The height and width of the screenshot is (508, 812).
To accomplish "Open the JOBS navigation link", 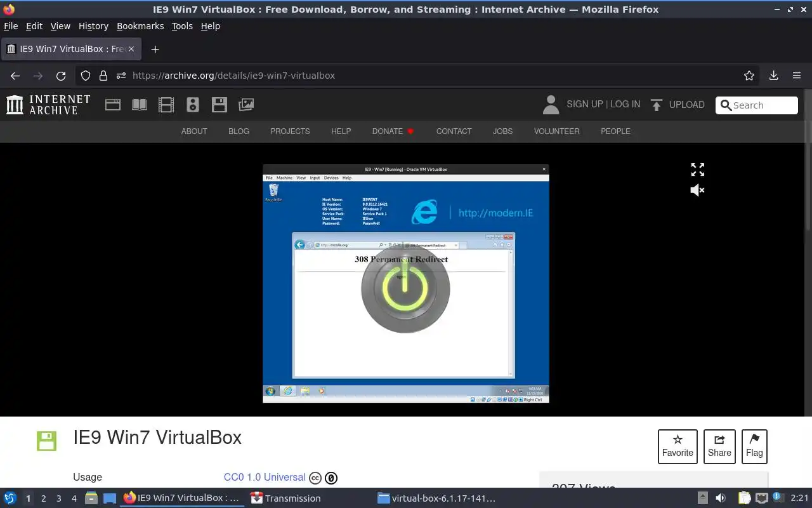I will (x=502, y=131).
